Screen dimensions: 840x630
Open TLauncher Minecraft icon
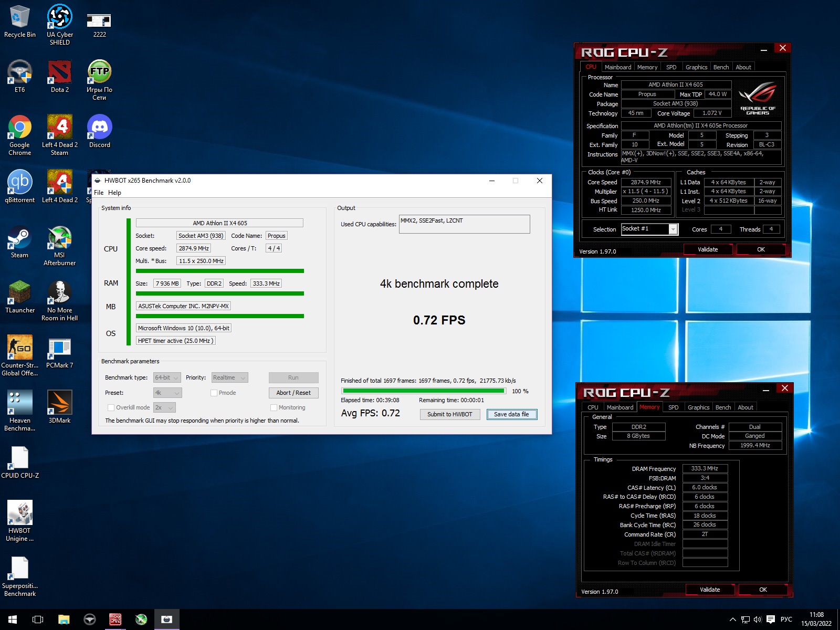click(x=20, y=297)
